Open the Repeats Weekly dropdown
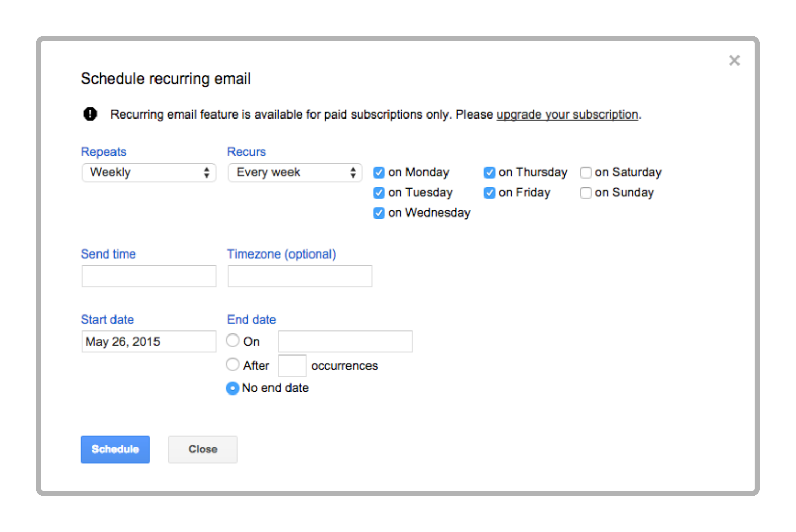This screenshot has width=796, height=532. click(x=149, y=172)
